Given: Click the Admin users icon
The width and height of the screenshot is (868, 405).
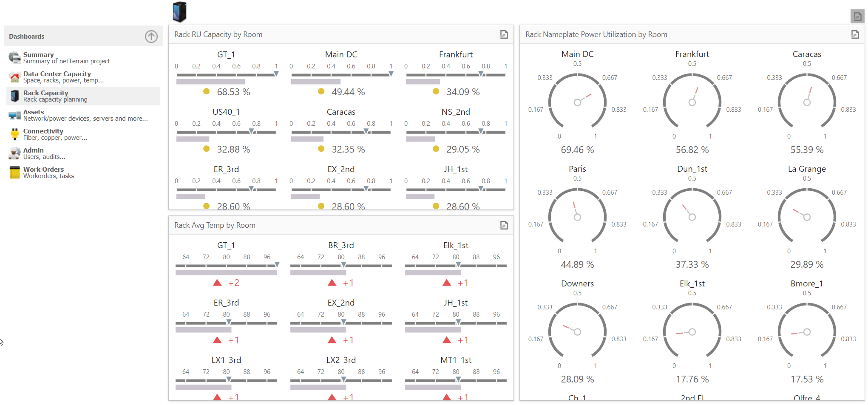Looking at the screenshot, I should (14, 153).
